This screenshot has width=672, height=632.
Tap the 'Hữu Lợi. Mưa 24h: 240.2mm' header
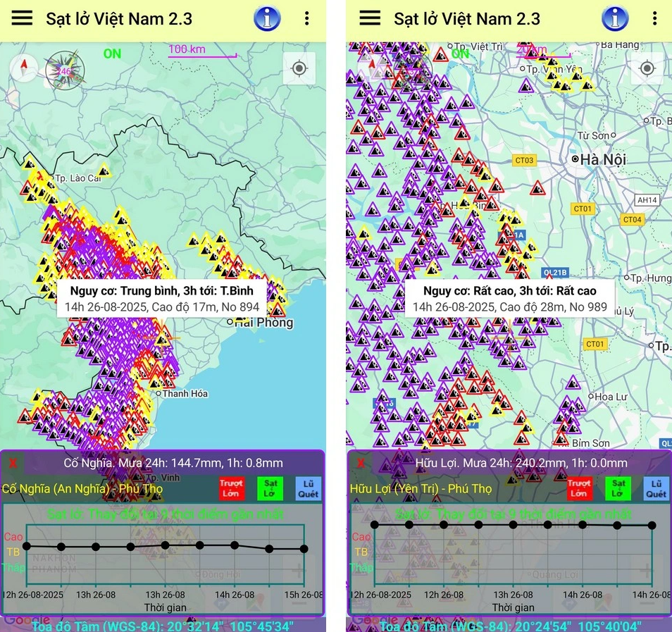521,463
